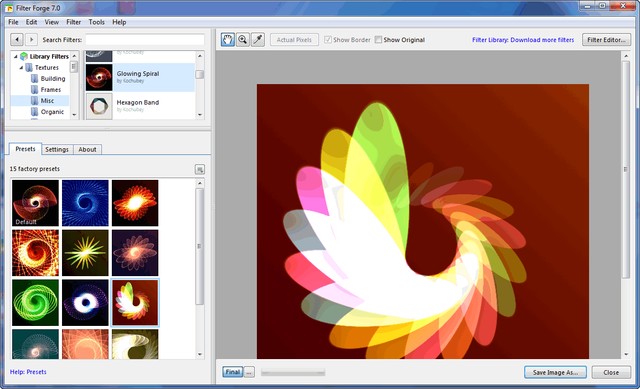Click the filter list scrollbar thumb
640x389 pixels.
coord(200,74)
